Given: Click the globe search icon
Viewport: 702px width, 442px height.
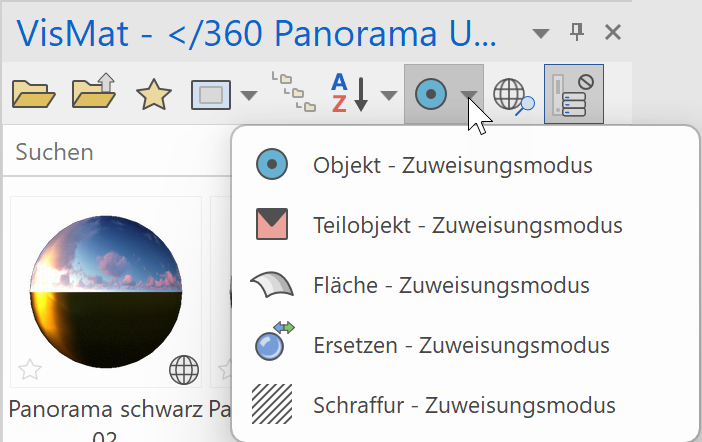Looking at the screenshot, I should point(514,96).
